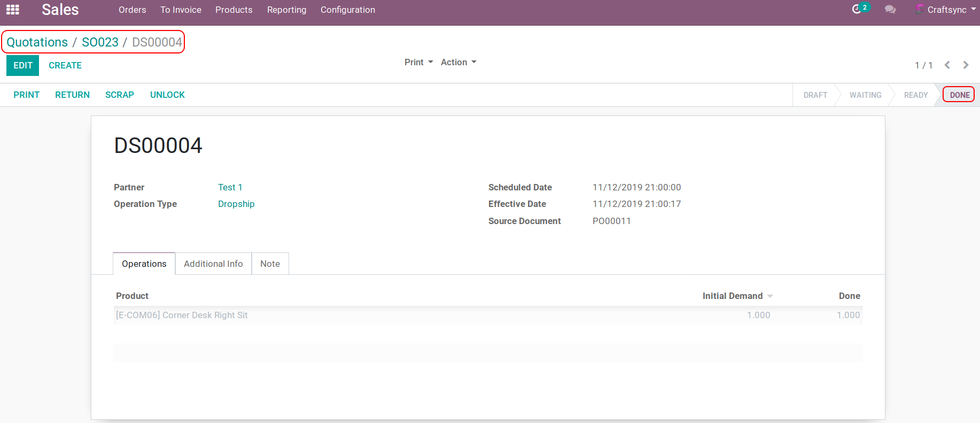The image size is (980, 423).
Task: Follow the Dropship operation type link
Action: 236,204
